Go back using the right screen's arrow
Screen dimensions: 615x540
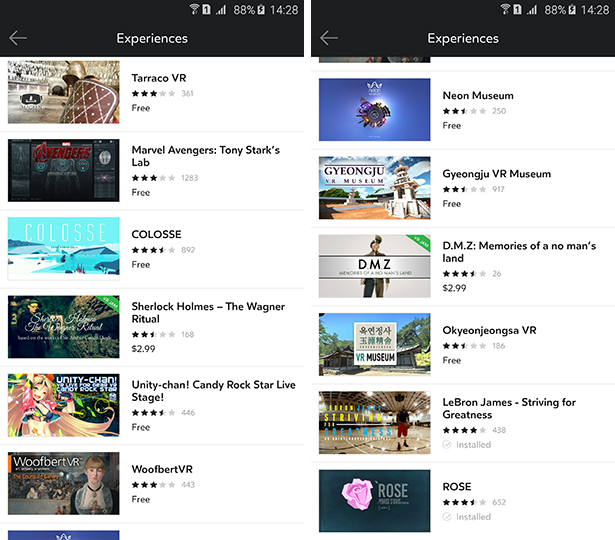coord(329,38)
